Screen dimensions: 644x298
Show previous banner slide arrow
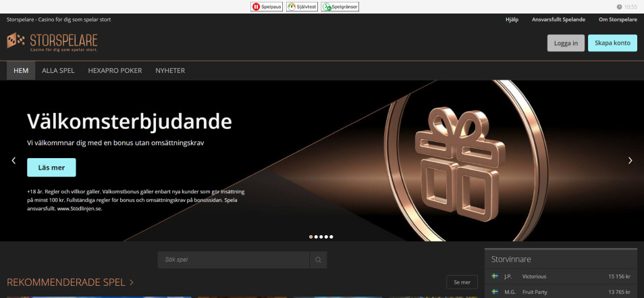14,161
